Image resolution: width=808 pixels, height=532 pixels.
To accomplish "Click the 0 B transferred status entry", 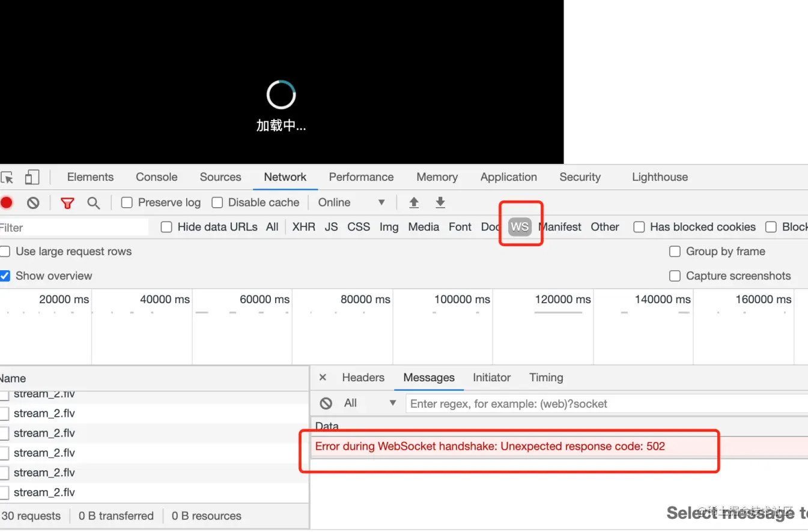I will click(x=116, y=516).
